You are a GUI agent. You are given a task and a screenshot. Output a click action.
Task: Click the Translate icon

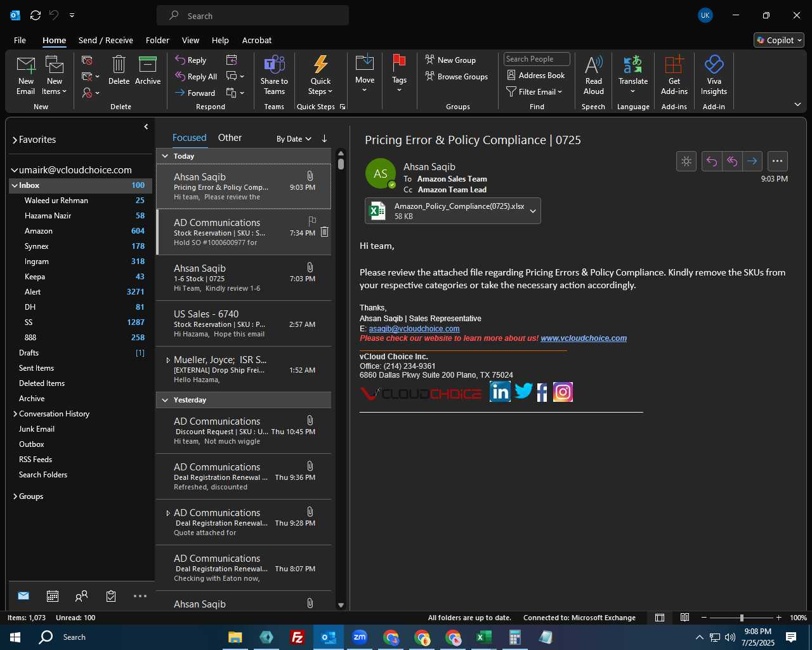click(x=633, y=64)
